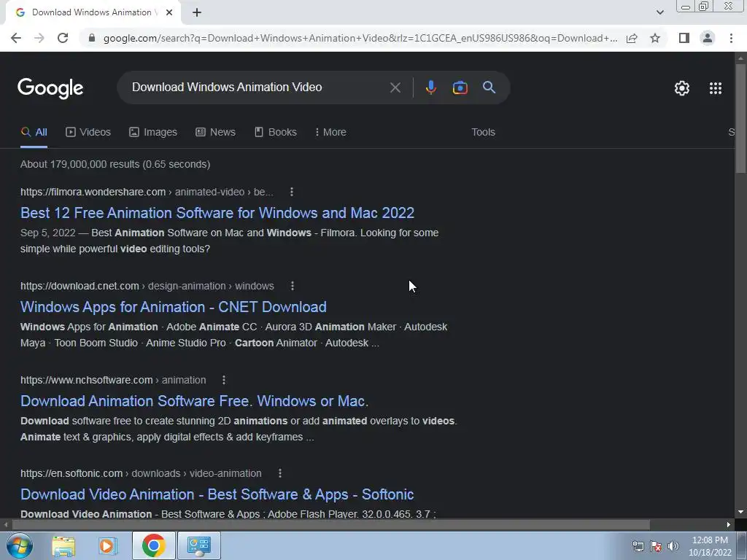Image resolution: width=747 pixels, height=560 pixels.
Task: Click the Google logo
Action: 50,88
